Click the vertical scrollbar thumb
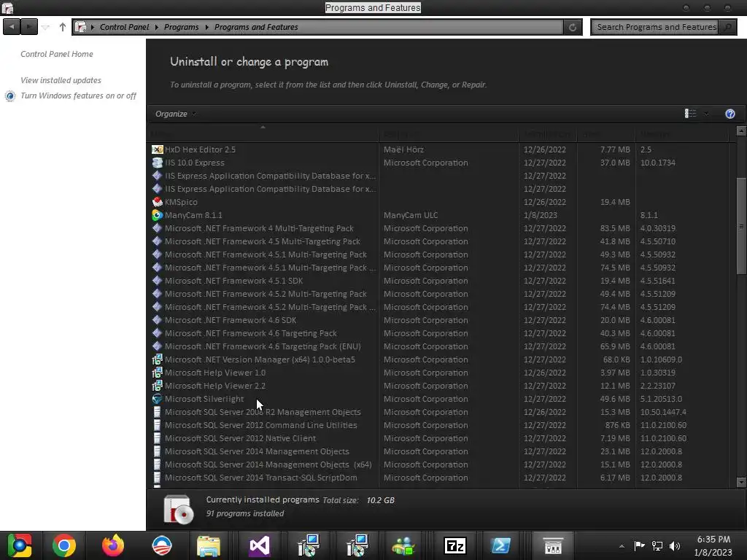Image resolution: width=747 pixels, height=560 pixels. coord(741,226)
